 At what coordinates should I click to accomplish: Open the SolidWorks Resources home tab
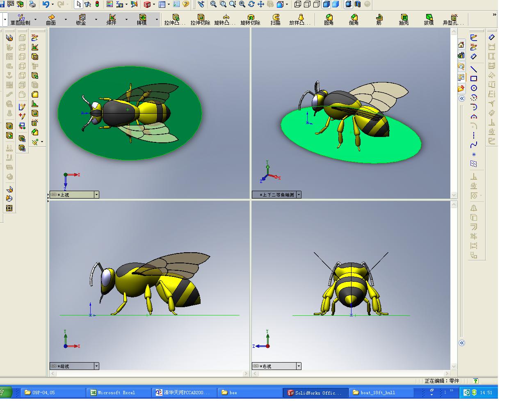(461, 45)
